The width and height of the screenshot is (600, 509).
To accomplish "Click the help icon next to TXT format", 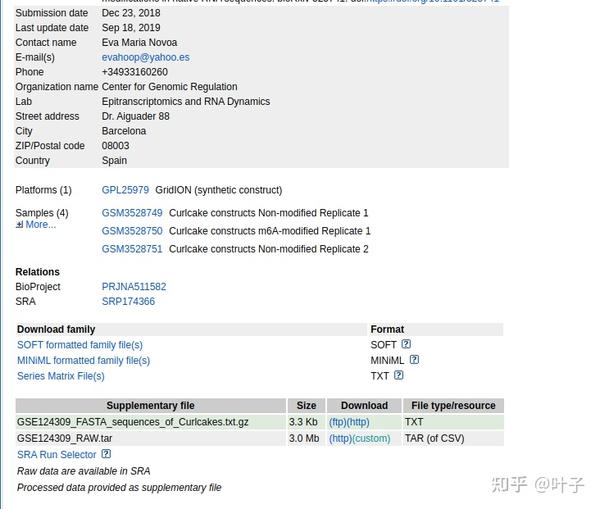I will click(x=399, y=376).
